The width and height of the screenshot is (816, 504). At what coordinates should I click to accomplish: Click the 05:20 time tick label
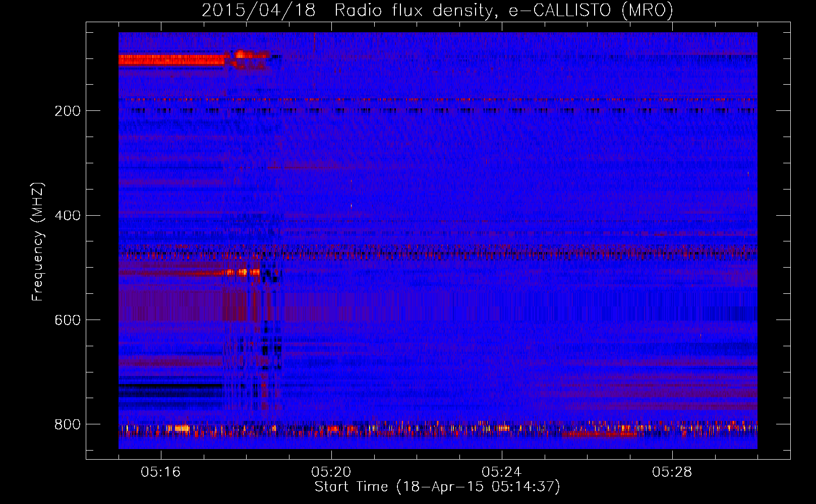coord(331,472)
